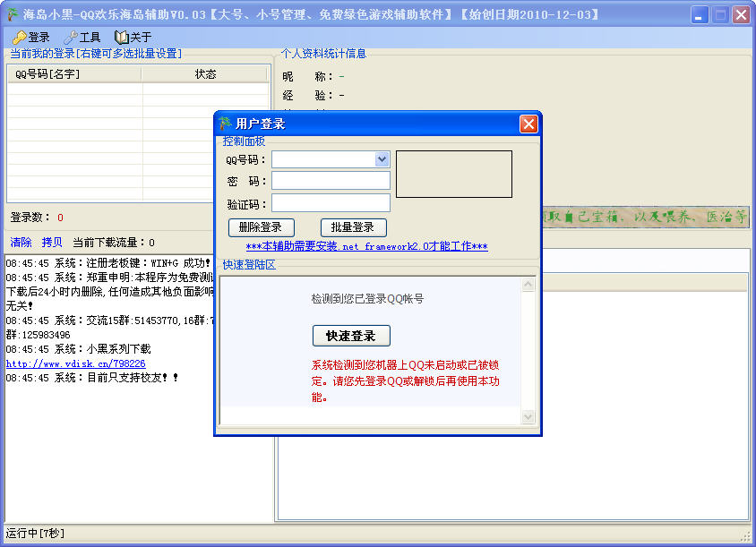Click the 检测到您已登录QQ帐号 message
The height and width of the screenshot is (547, 756).
[367, 299]
